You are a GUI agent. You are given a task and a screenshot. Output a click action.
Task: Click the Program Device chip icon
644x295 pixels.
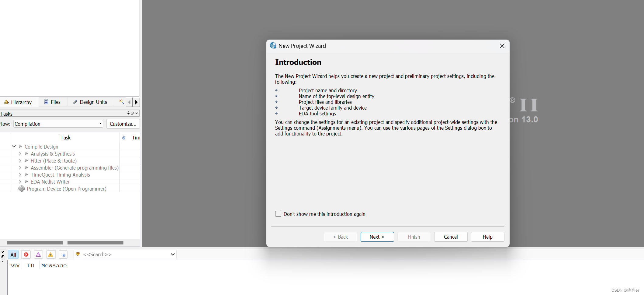21,189
